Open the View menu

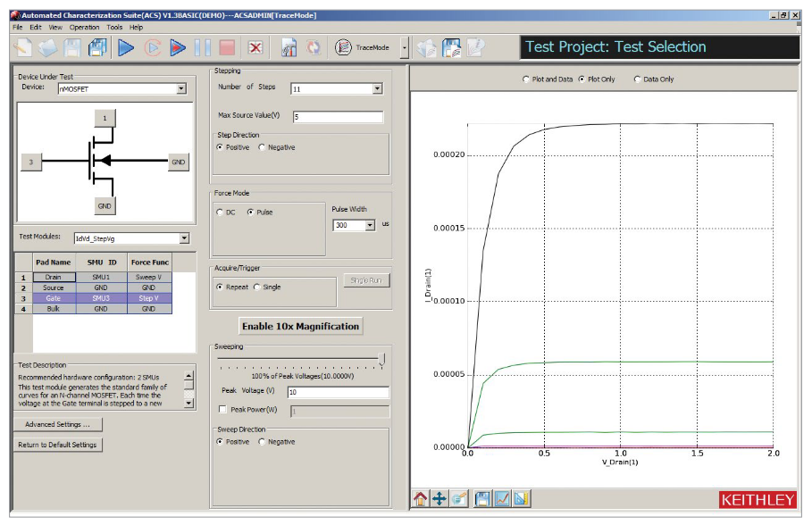(x=55, y=28)
